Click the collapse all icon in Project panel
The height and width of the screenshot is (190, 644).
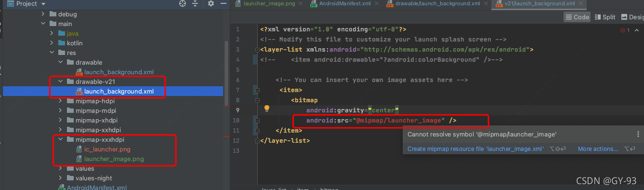pyautogui.click(x=195, y=3)
